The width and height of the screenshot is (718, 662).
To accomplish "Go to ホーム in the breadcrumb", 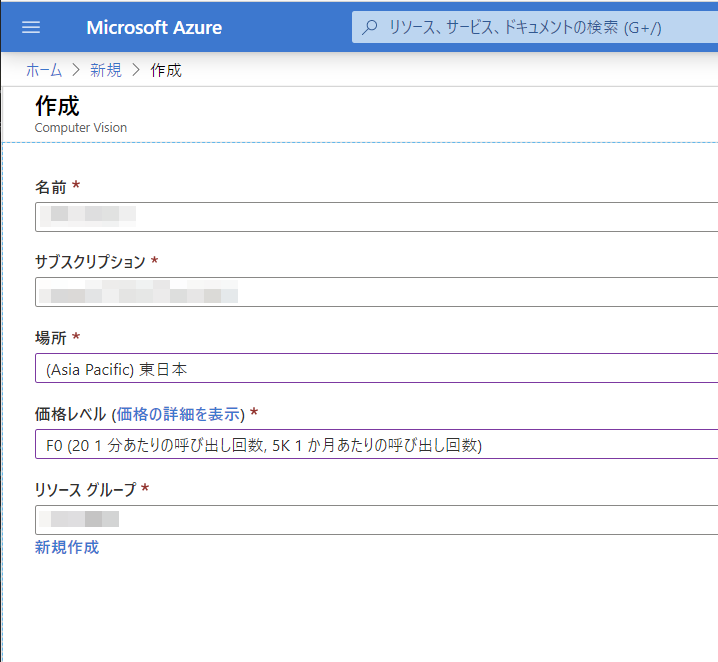I will tap(44, 70).
